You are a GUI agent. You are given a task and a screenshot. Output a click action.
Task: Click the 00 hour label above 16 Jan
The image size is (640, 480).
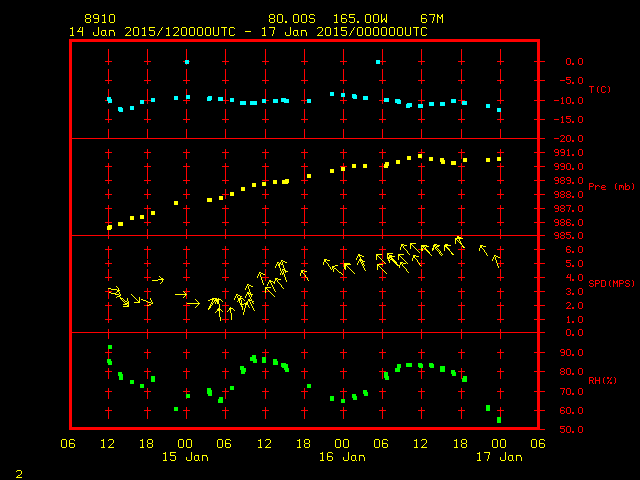pyautogui.click(x=342, y=444)
